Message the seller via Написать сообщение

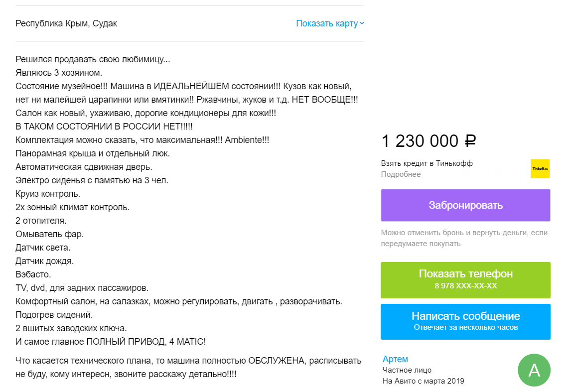(465, 315)
